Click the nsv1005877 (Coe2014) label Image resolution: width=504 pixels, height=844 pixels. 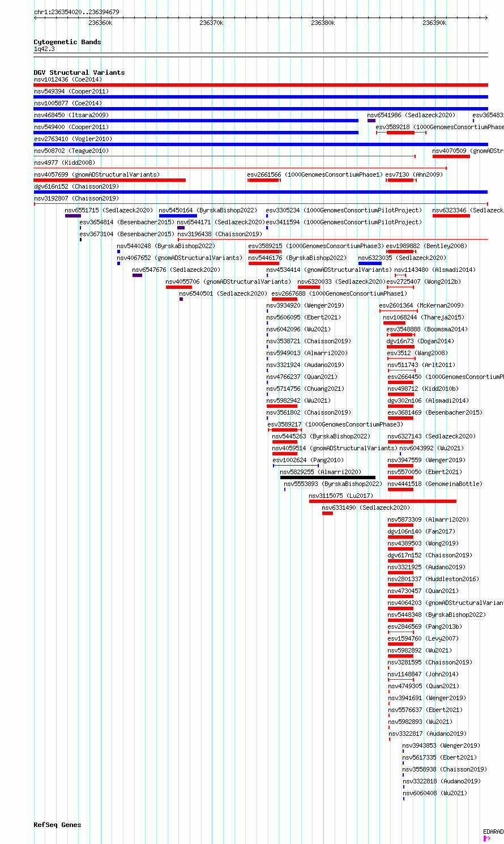pos(68,103)
